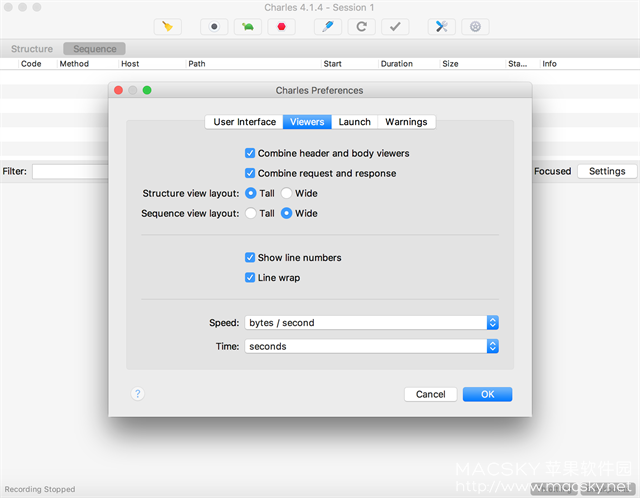The image size is (640, 498).
Task: Click the Recording Stopped status text
Action: tap(40, 489)
